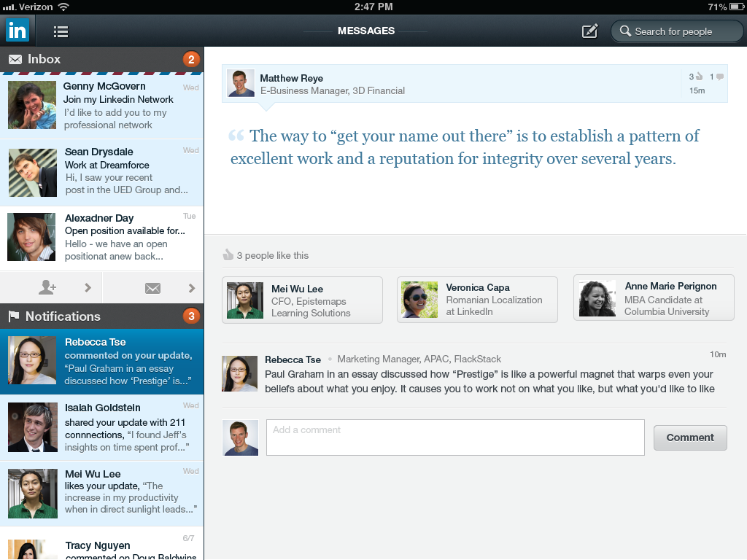Tap the thumbs-up like count icon
Screen dimensions: 747x560
(699, 76)
